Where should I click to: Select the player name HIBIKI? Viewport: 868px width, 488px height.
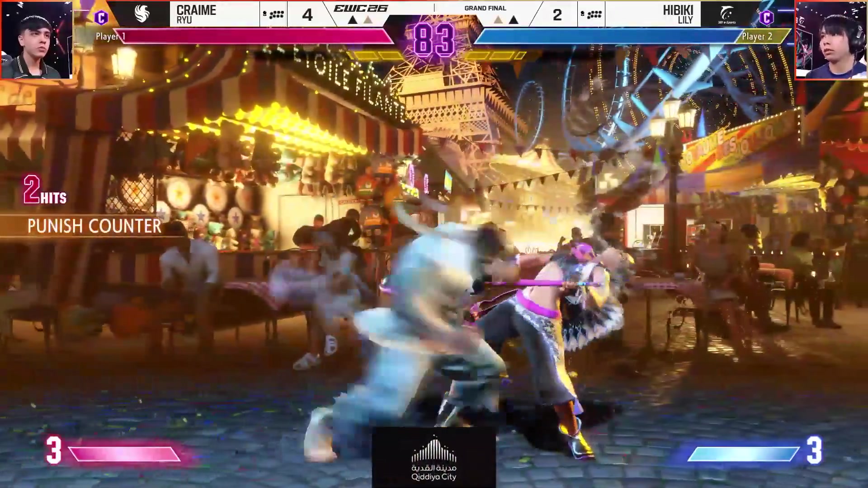(678, 10)
